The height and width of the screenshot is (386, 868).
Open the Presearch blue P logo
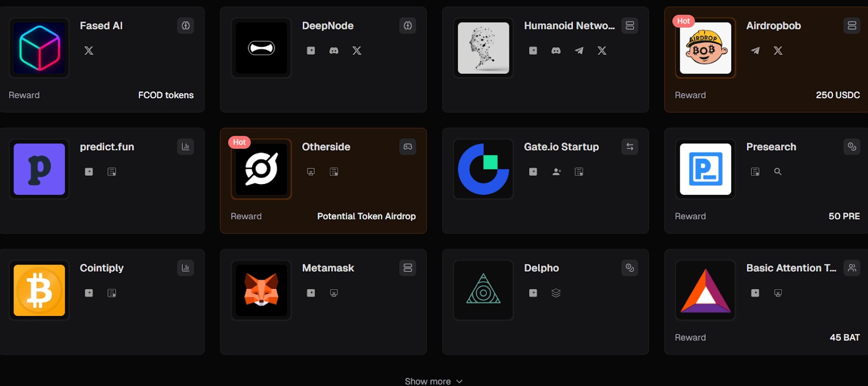click(705, 169)
